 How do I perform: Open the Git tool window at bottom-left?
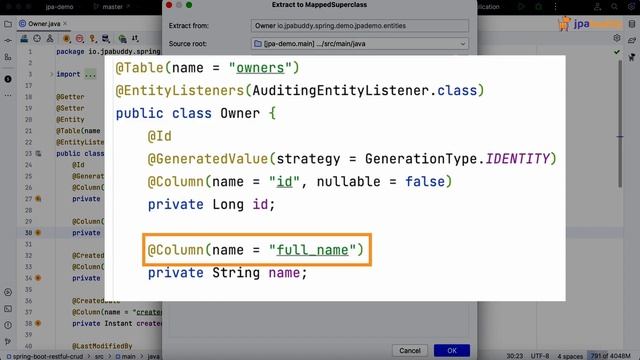coord(8,342)
